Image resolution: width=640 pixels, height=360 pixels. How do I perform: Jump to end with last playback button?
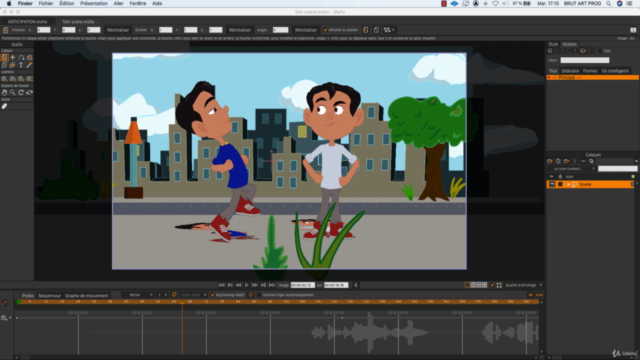click(x=272, y=285)
